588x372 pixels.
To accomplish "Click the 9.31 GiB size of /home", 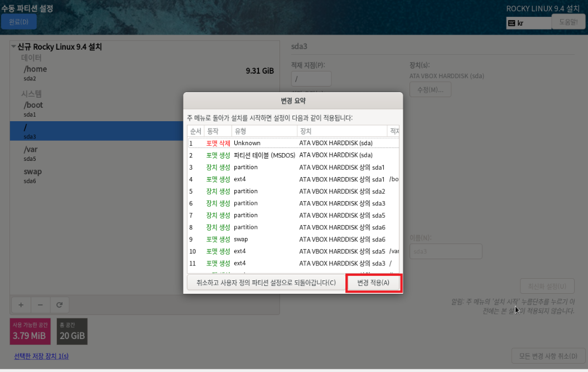I will click(x=259, y=71).
